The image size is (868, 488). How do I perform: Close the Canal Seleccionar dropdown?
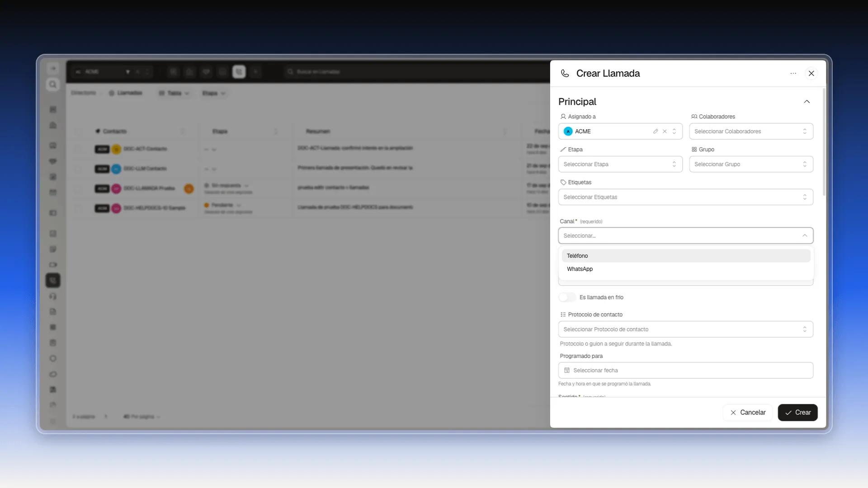tap(685, 235)
